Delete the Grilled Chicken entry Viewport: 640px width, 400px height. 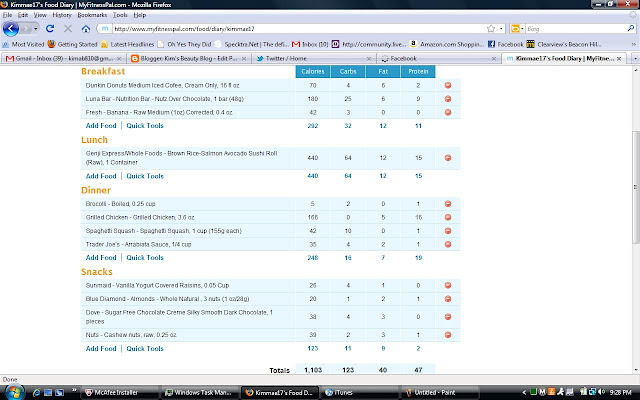448,217
